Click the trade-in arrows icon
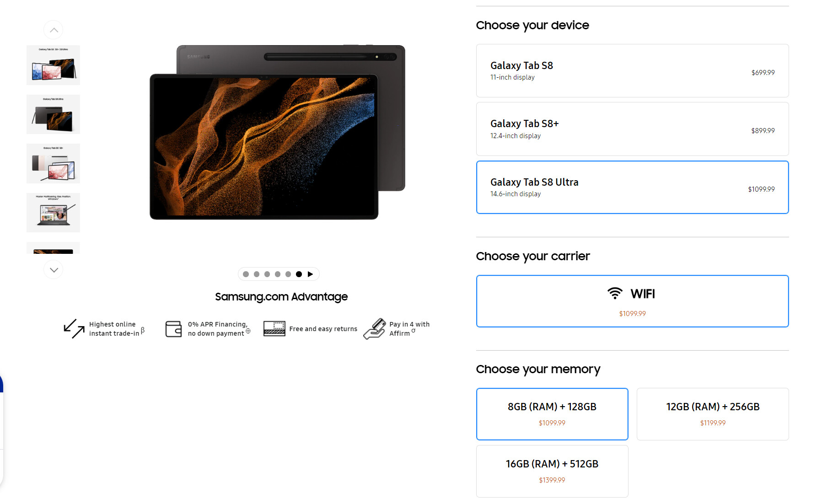Screen dimensions: 822x504 pos(74,328)
